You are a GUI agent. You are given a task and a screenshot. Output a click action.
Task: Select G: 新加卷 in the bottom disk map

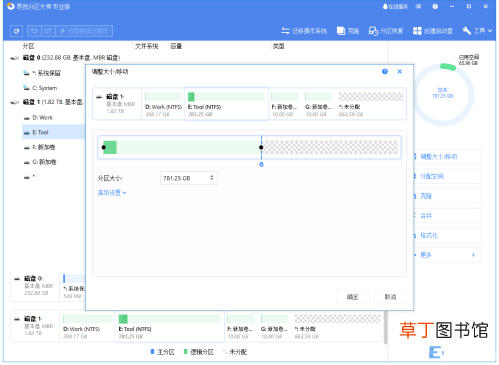click(274, 327)
